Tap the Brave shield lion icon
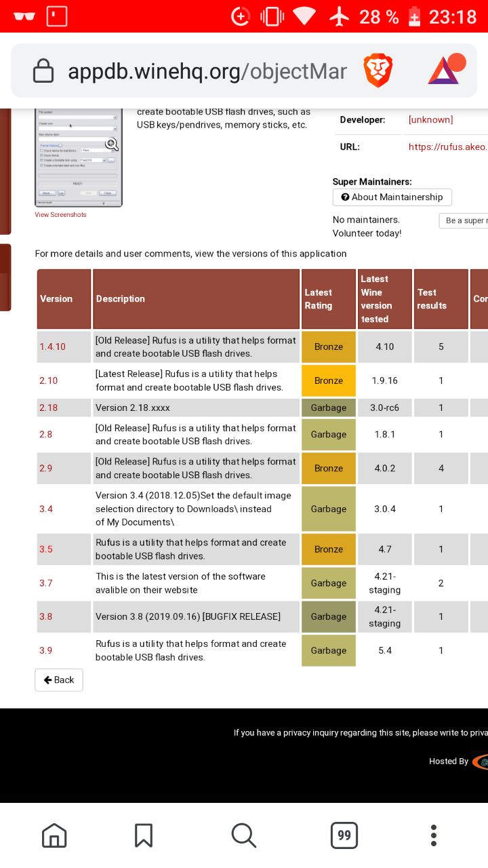Image resolution: width=488 pixels, height=868 pixels. coord(378,71)
